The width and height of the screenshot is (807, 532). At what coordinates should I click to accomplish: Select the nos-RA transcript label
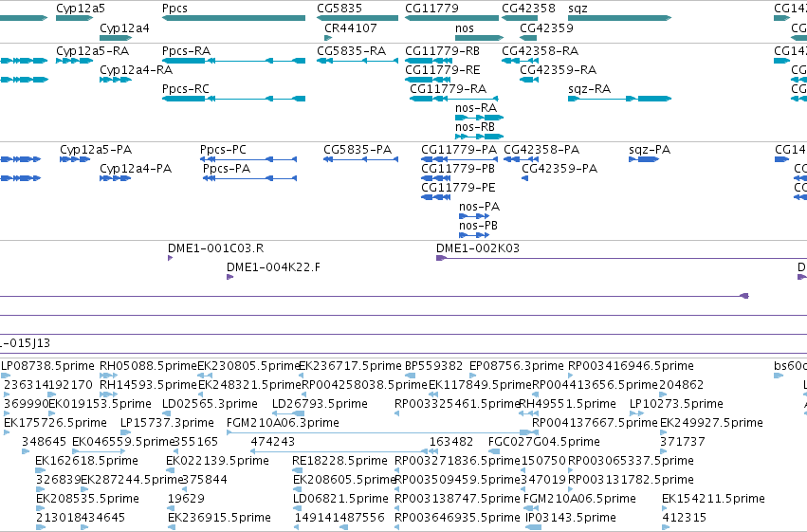(476, 108)
